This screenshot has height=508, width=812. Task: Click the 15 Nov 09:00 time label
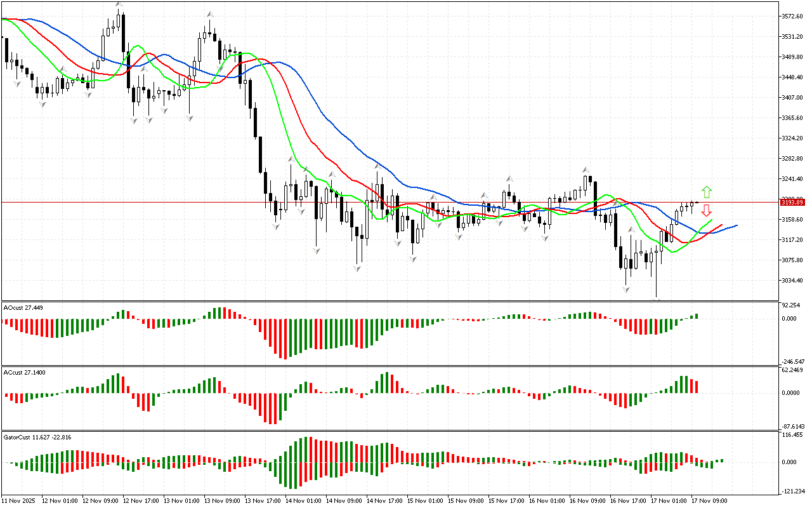point(465,501)
